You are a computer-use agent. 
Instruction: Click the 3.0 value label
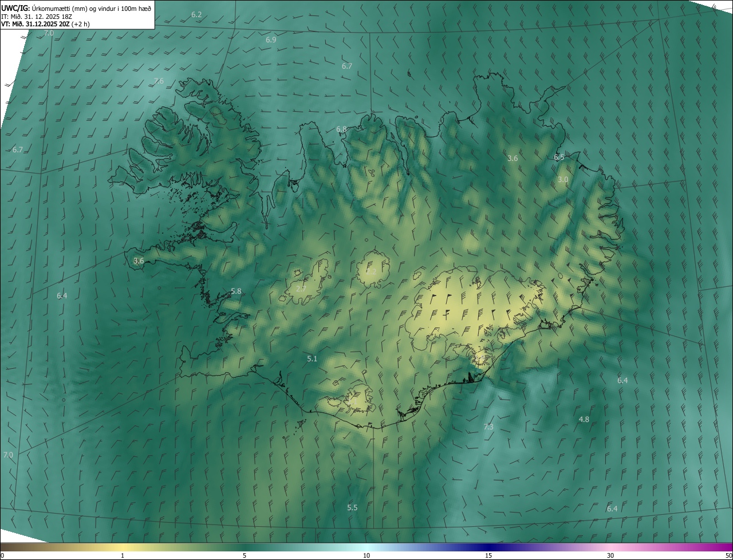coord(563,180)
